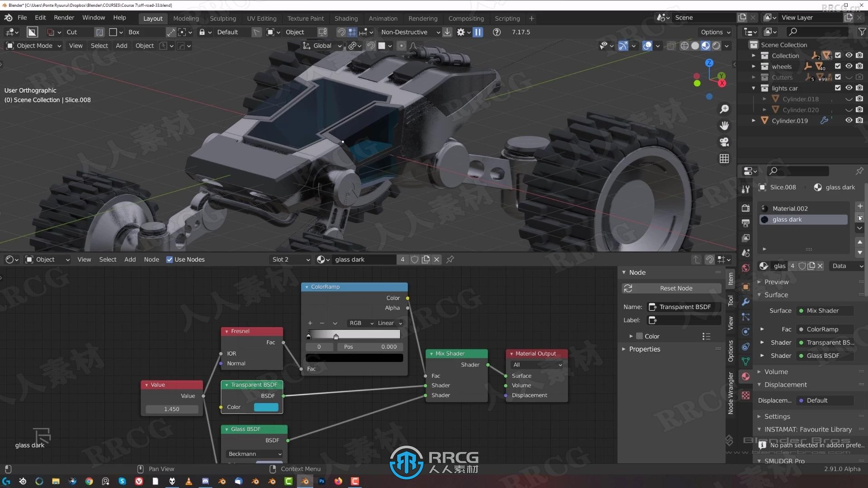The width and height of the screenshot is (868, 488).
Task: Select the Compositing tab in top menu
Action: click(466, 19)
